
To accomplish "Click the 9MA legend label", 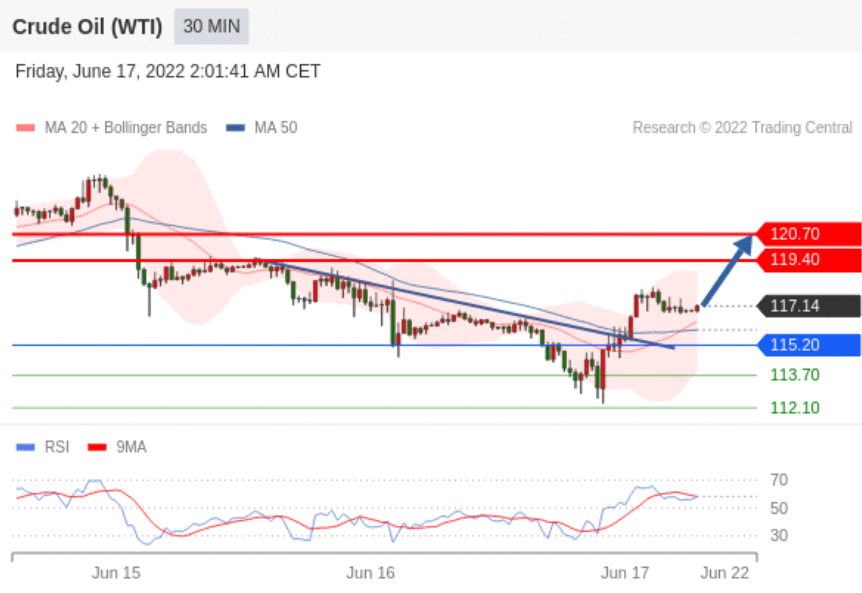I will pos(131,447).
